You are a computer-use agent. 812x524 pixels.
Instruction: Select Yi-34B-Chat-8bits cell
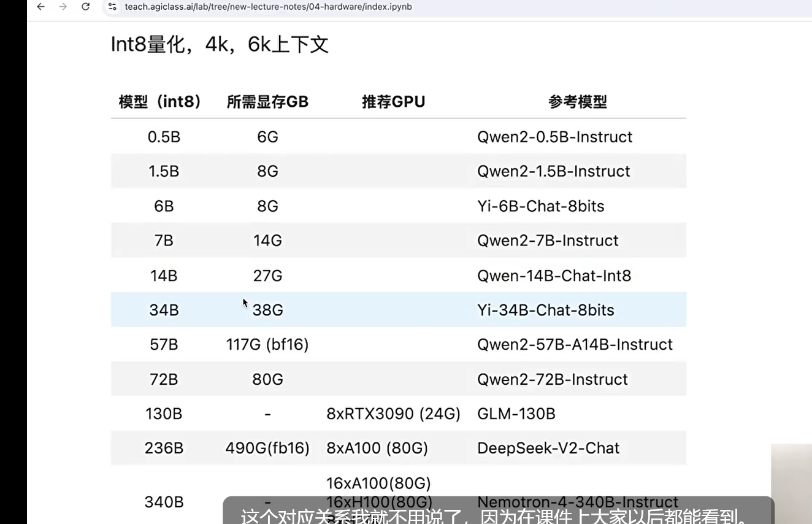[546, 310]
